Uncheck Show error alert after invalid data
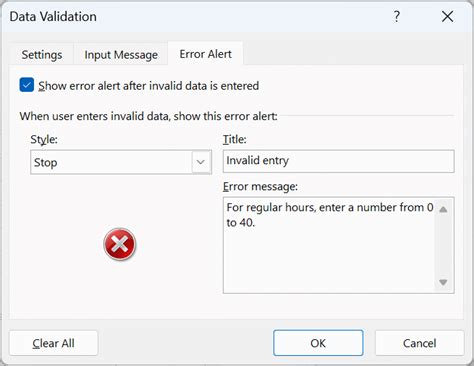 click(27, 85)
